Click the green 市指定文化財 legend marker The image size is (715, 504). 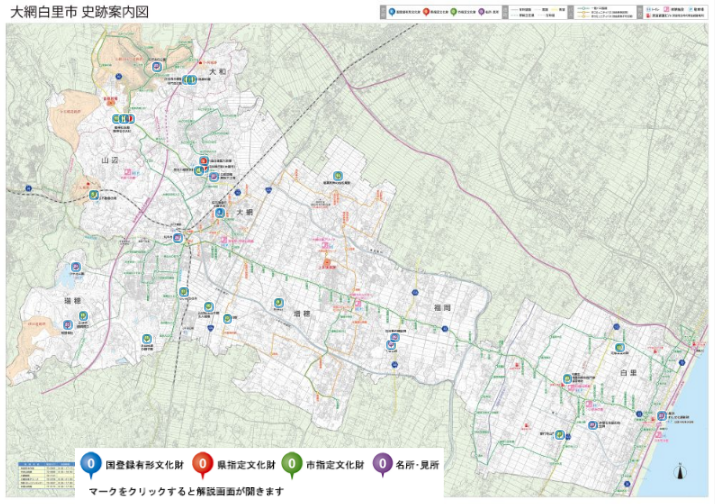pyautogui.click(x=292, y=464)
